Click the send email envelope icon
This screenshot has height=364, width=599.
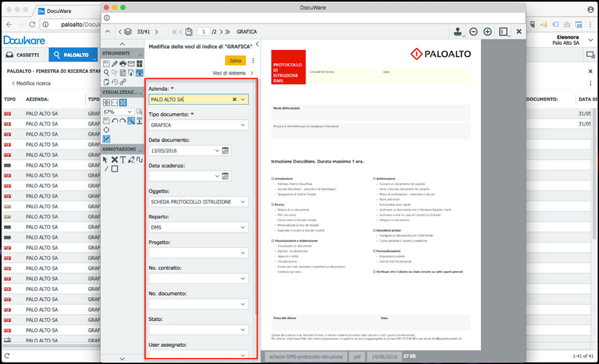tap(131, 64)
